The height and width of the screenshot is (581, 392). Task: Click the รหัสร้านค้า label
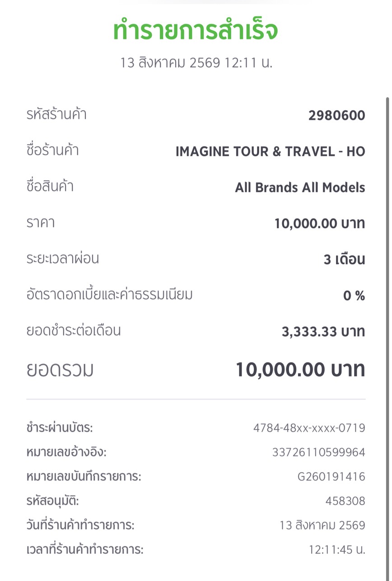click(x=56, y=115)
